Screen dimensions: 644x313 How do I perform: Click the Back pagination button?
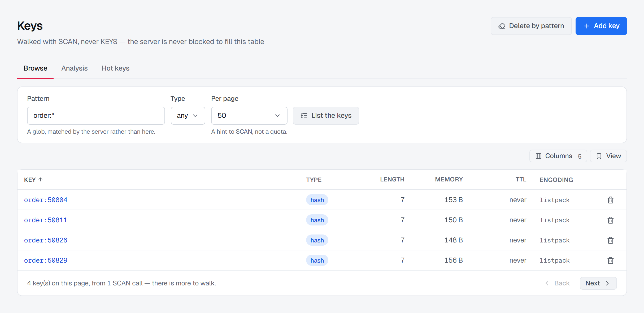(557, 283)
